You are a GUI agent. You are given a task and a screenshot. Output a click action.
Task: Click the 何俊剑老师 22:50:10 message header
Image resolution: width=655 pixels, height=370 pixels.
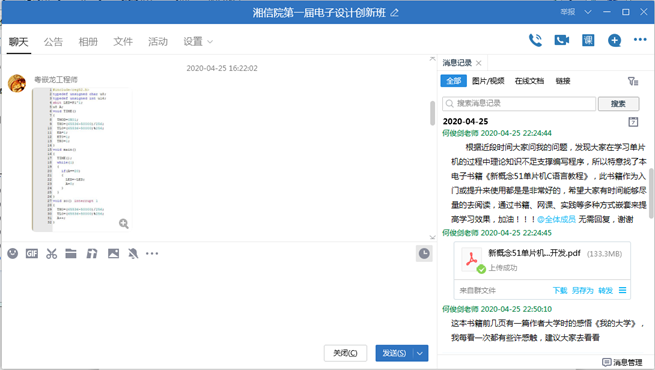497,309
